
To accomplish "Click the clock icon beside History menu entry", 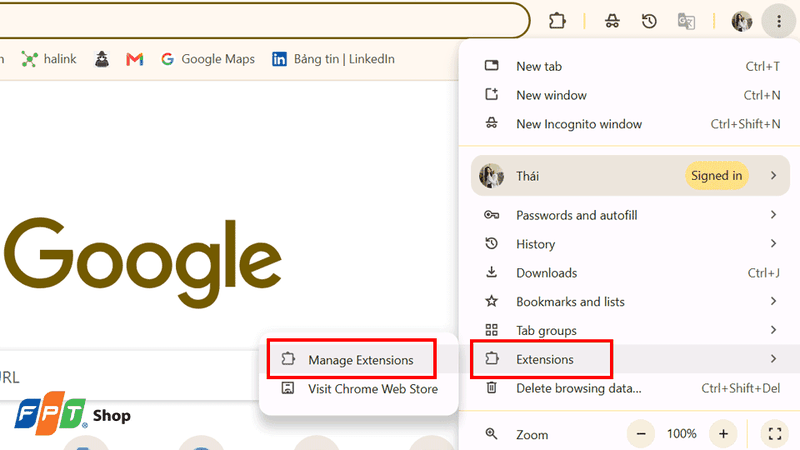I will [492, 243].
